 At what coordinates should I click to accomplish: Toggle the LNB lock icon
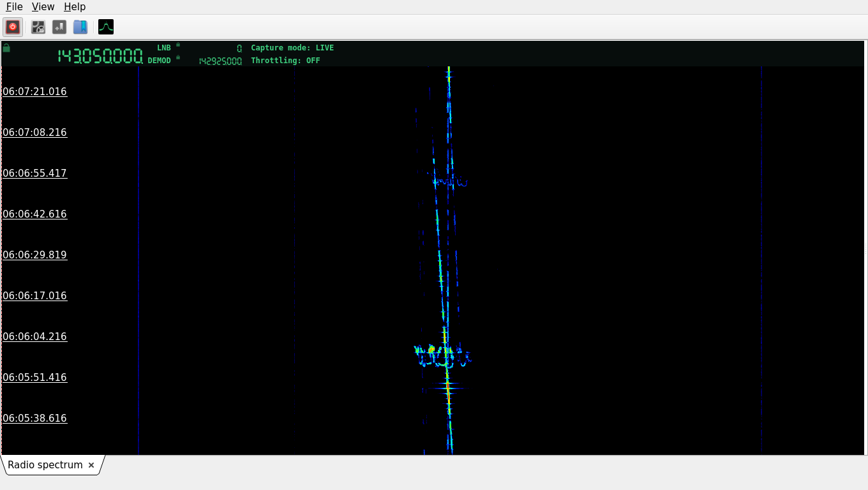tap(178, 45)
